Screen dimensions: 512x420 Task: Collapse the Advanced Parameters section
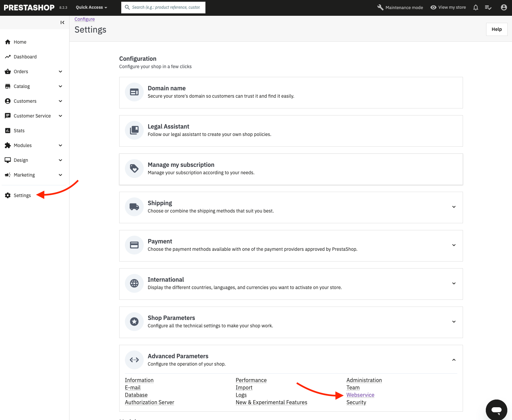pos(454,360)
